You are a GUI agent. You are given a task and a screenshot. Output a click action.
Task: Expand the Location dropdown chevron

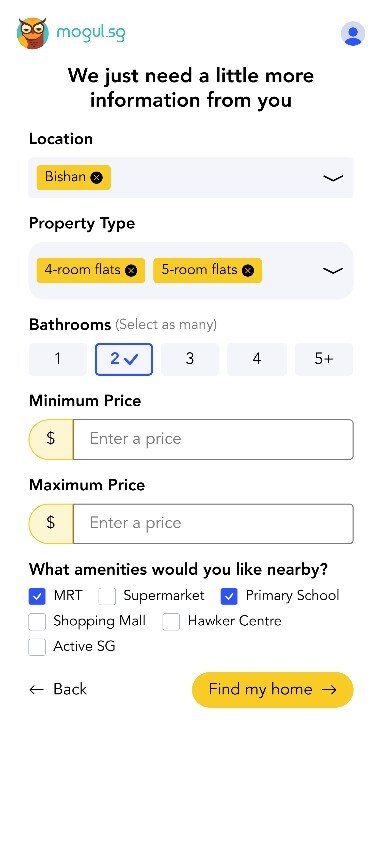(x=333, y=178)
